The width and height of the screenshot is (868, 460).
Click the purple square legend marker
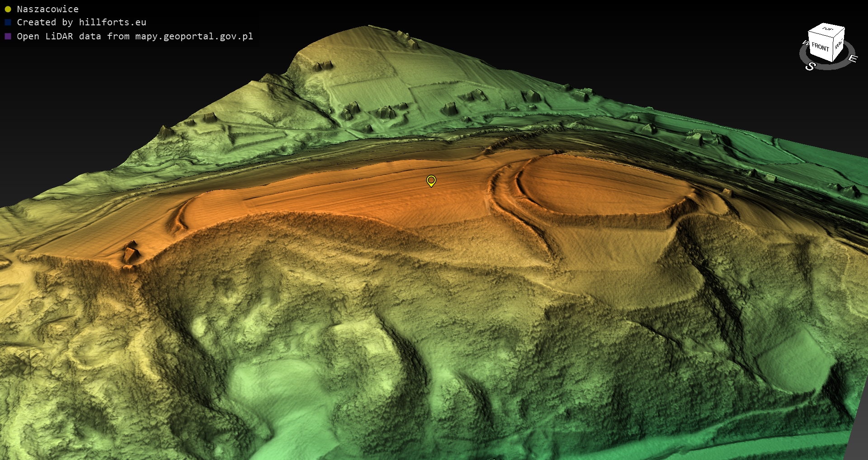tap(8, 36)
